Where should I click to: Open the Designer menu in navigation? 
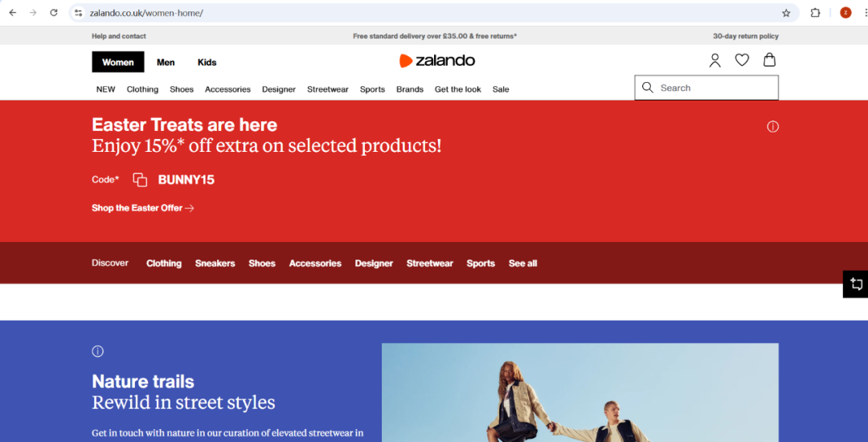[278, 89]
